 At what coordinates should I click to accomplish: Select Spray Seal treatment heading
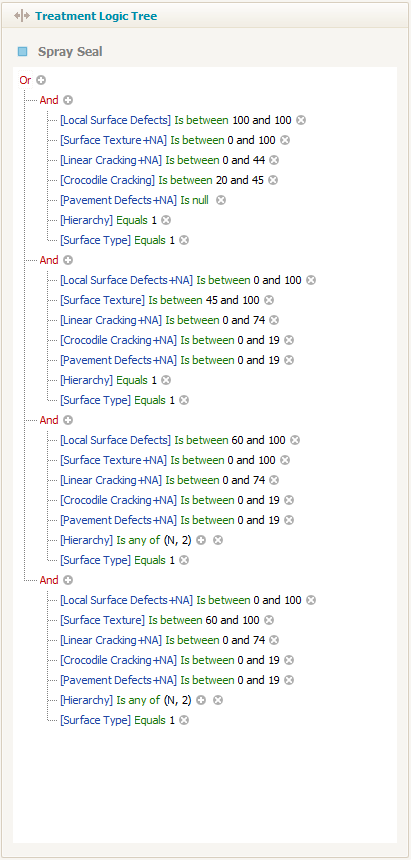coord(70,52)
